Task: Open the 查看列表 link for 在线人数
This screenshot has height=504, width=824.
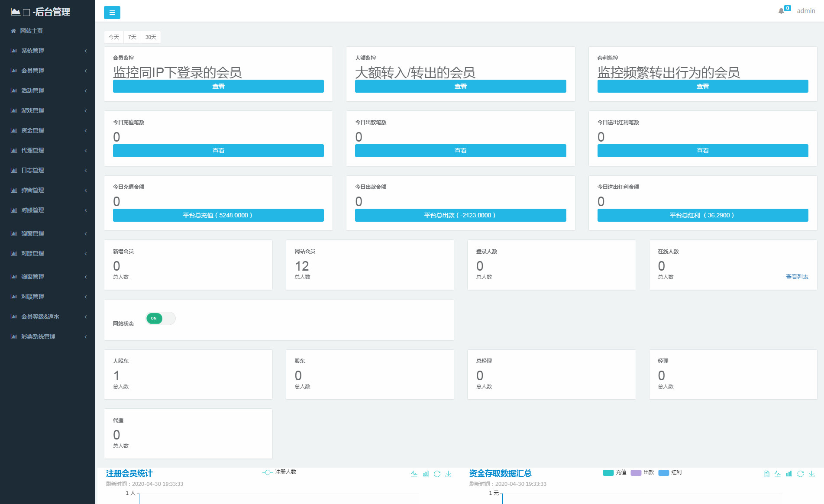Action: [797, 277]
